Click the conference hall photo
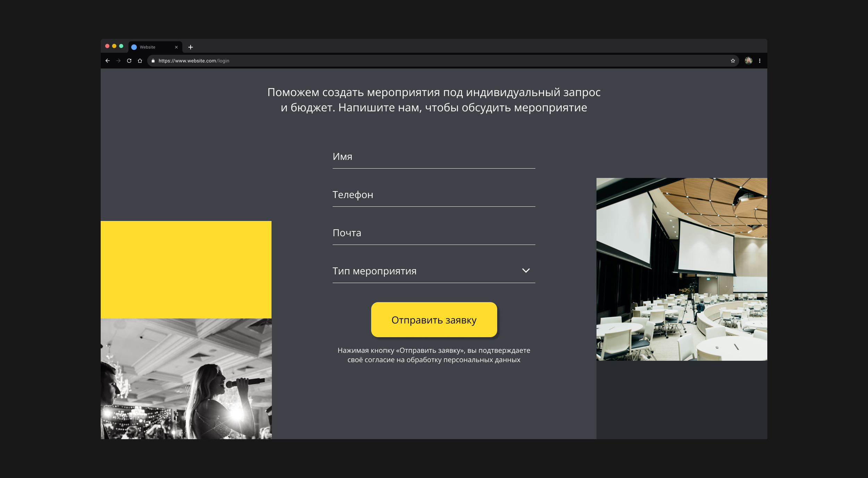The width and height of the screenshot is (868, 478). pyautogui.click(x=681, y=269)
